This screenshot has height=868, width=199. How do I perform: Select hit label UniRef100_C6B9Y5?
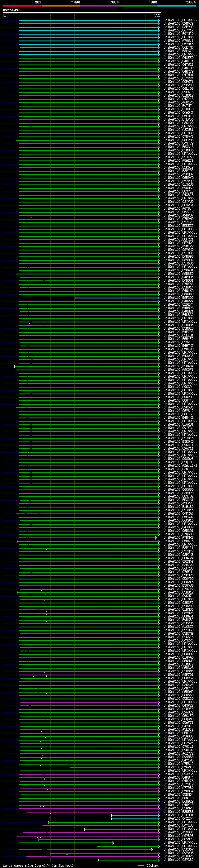click(178, 178)
